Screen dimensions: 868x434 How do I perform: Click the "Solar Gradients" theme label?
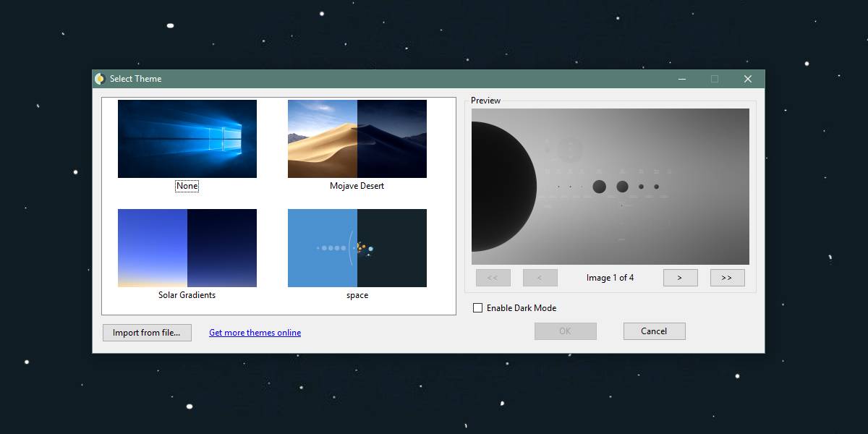[x=187, y=295]
